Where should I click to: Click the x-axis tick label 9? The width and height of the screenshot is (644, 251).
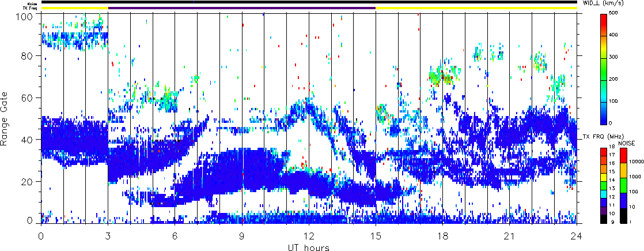(x=242, y=236)
